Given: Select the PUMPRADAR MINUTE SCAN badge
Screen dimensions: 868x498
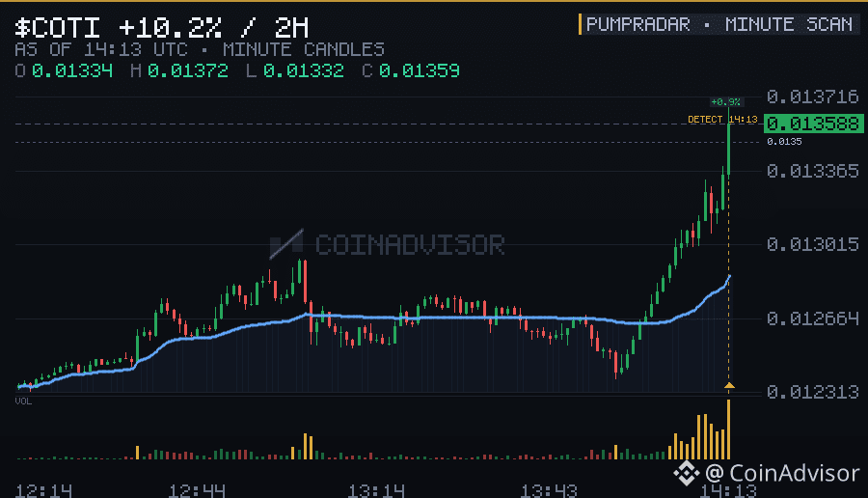Looking at the screenshot, I should coord(719,24).
